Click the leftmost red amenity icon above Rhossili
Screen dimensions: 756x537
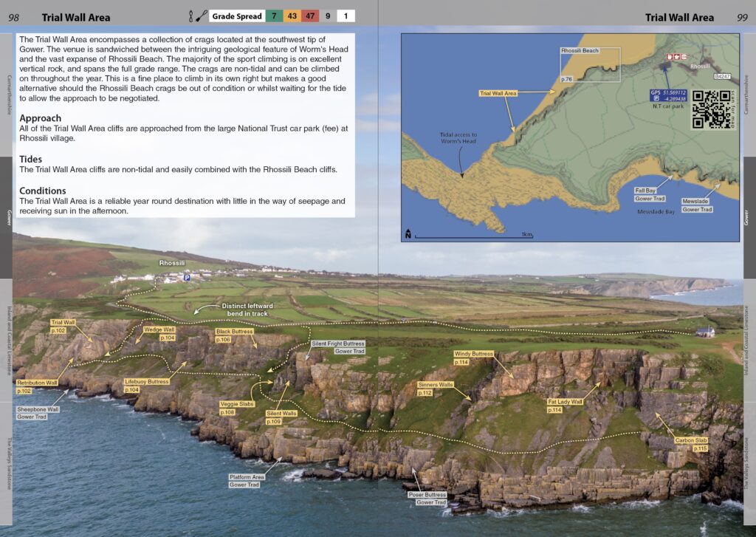(x=670, y=56)
